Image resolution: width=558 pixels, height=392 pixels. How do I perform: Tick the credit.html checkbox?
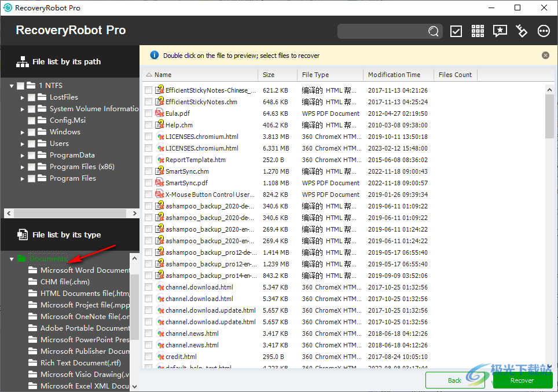[x=148, y=357]
